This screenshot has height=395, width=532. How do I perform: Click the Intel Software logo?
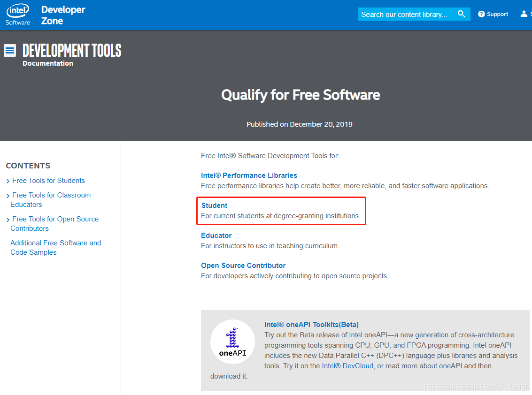[x=18, y=15]
